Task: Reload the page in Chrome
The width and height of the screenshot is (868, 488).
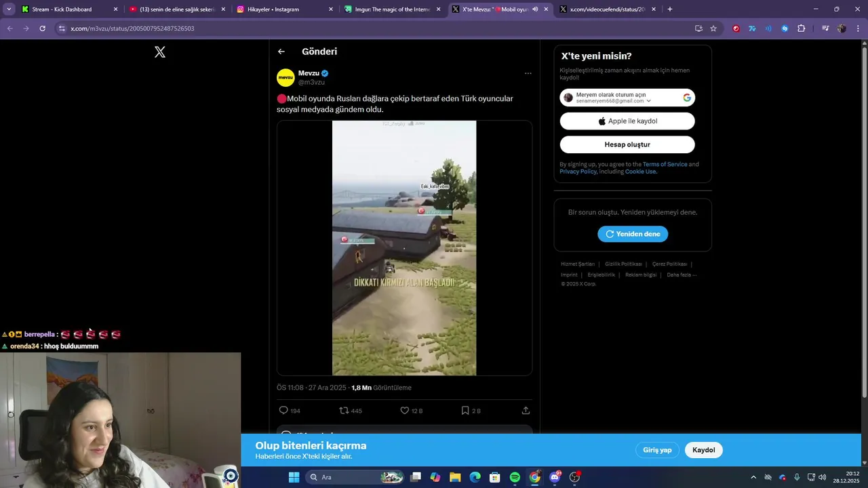Action: pyautogui.click(x=42, y=28)
